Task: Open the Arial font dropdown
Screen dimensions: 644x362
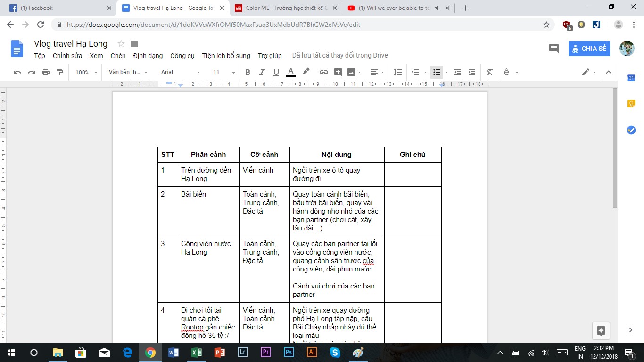Action: pos(181,72)
